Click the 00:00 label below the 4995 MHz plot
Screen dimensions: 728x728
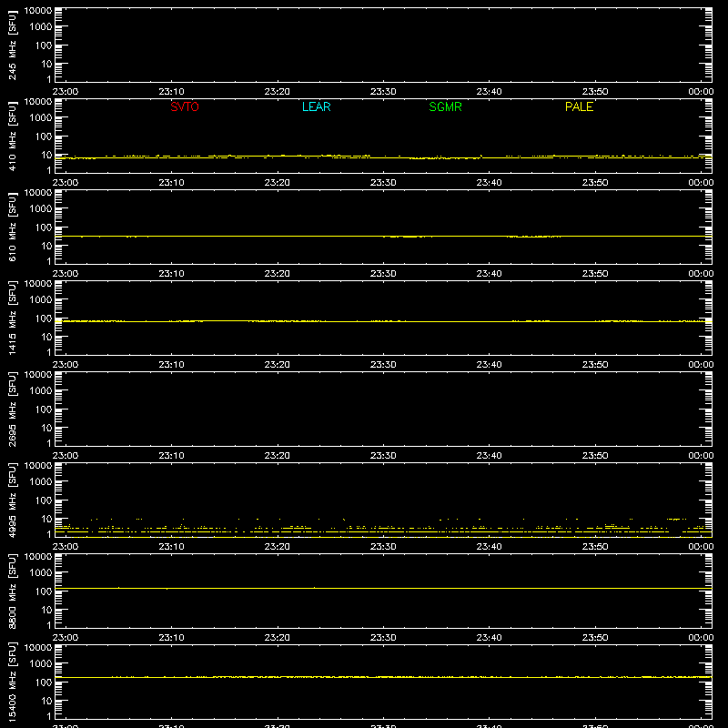coord(701,547)
